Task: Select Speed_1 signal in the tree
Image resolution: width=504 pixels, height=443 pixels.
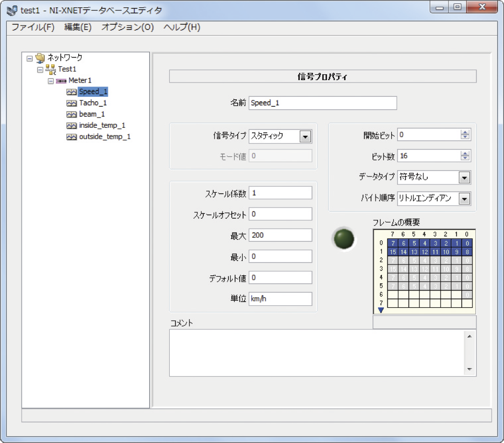Action: point(93,91)
